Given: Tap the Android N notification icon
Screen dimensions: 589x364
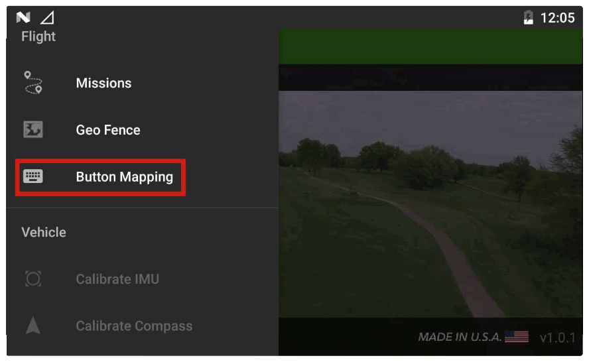Looking at the screenshot, I should pos(23,17).
